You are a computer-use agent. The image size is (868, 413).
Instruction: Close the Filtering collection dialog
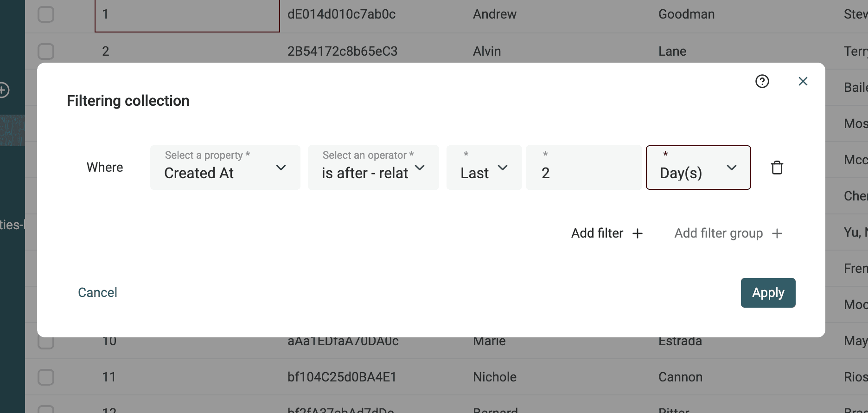803,81
